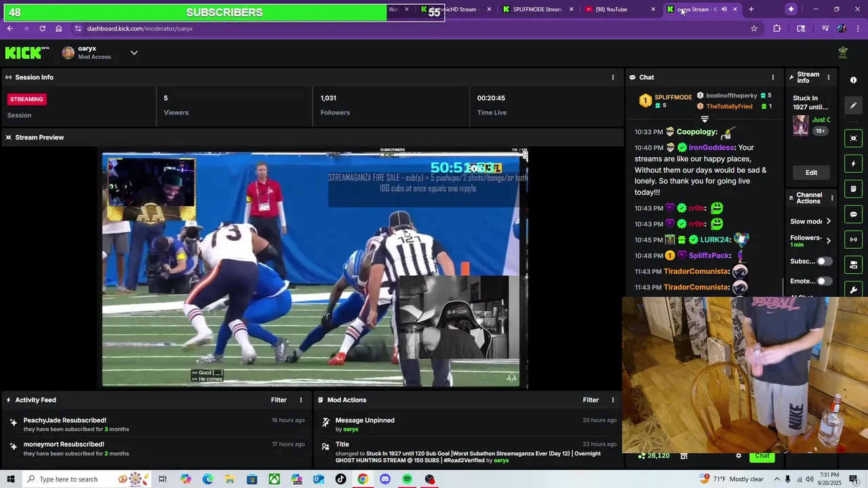Expand the oaryx channel selector chevron
Viewport: 868px width, 488px height.
point(134,52)
